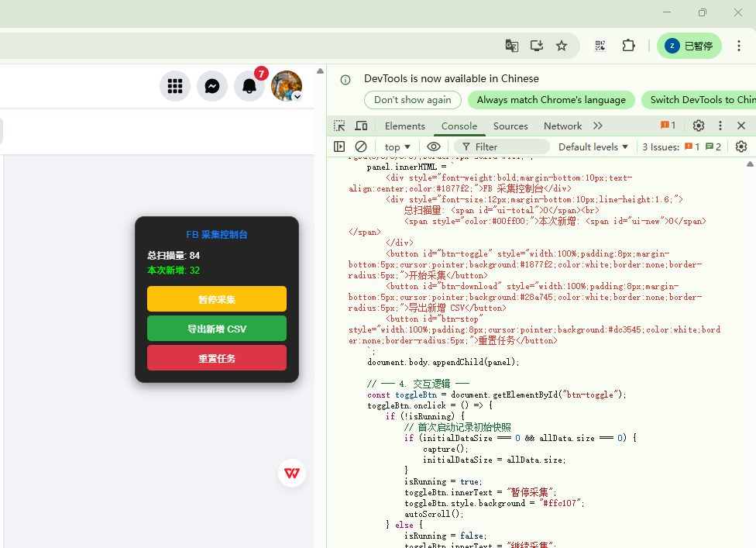Expand the top JavaScript context dropdown
756x548 pixels.
[x=397, y=146]
